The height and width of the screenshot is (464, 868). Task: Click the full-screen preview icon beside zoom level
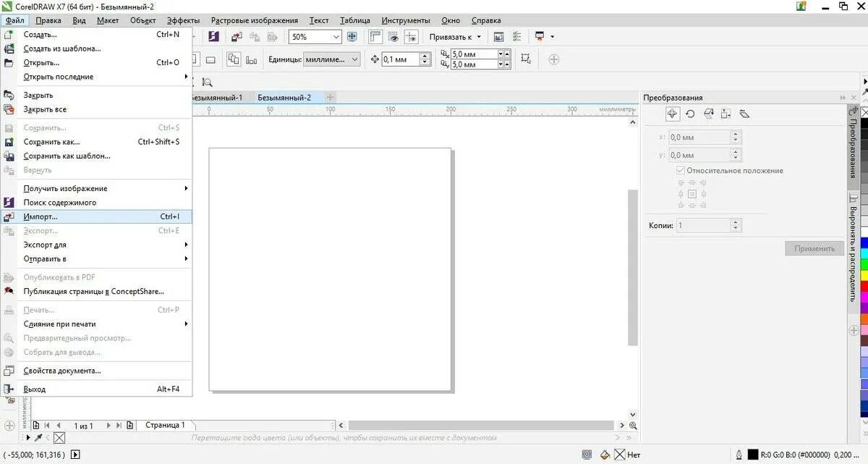352,37
